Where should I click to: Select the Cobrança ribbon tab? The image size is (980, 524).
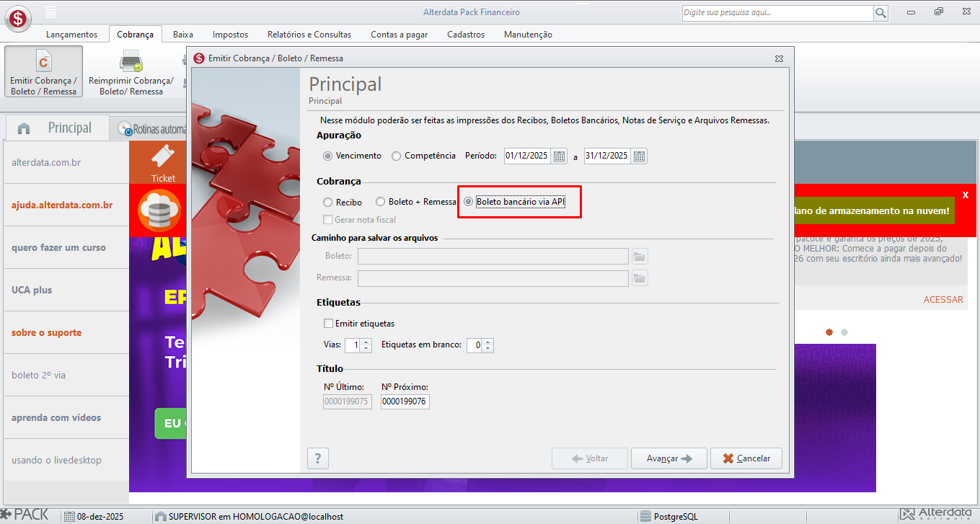click(136, 35)
